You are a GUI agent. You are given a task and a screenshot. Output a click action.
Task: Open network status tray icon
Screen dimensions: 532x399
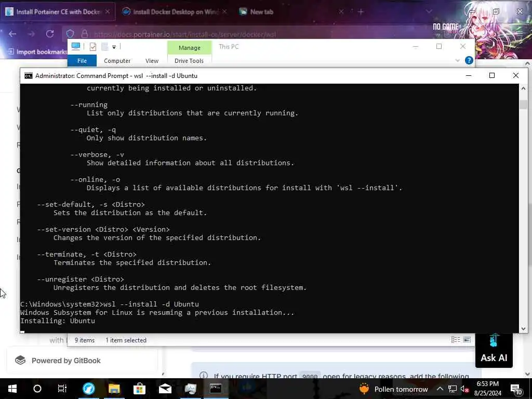pos(453,389)
